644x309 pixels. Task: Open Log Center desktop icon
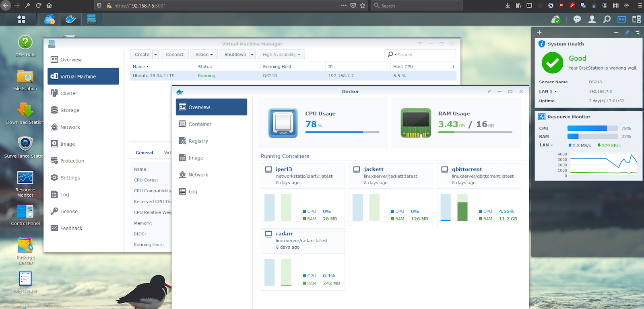point(25,282)
